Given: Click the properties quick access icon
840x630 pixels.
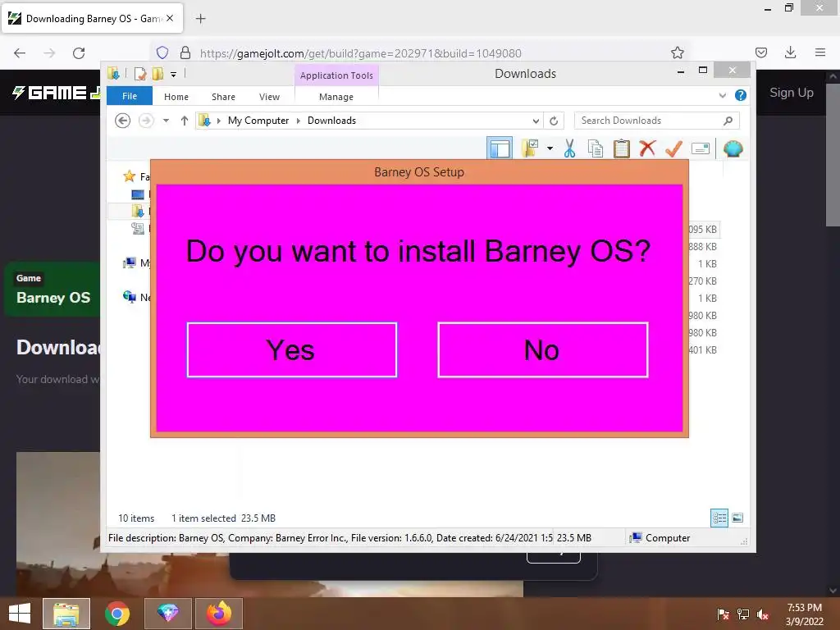Looking at the screenshot, I should tap(139, 73).
